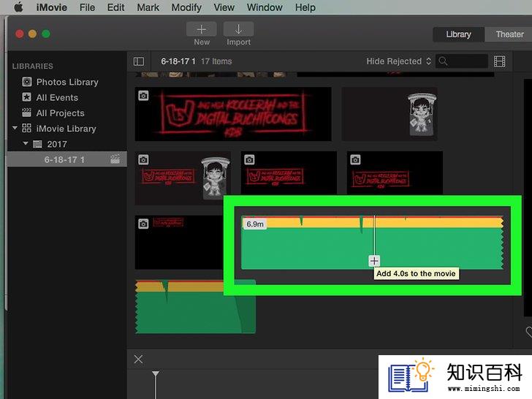The image size is (532, 399).
Task: Select the mostly black photo with tiny red logo
Action: [179, 243]
